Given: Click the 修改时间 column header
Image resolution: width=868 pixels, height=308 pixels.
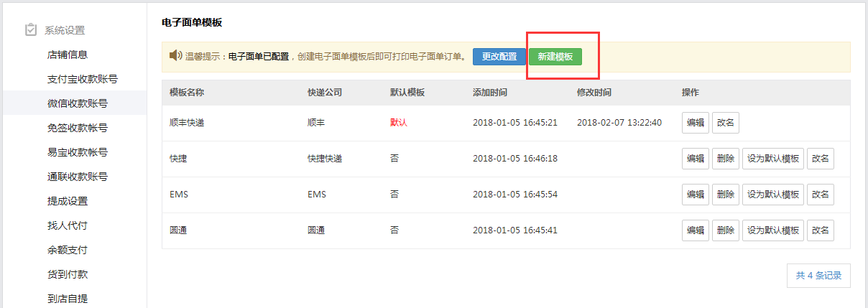Looking at the screenshot, I should [x=594, y=93].
